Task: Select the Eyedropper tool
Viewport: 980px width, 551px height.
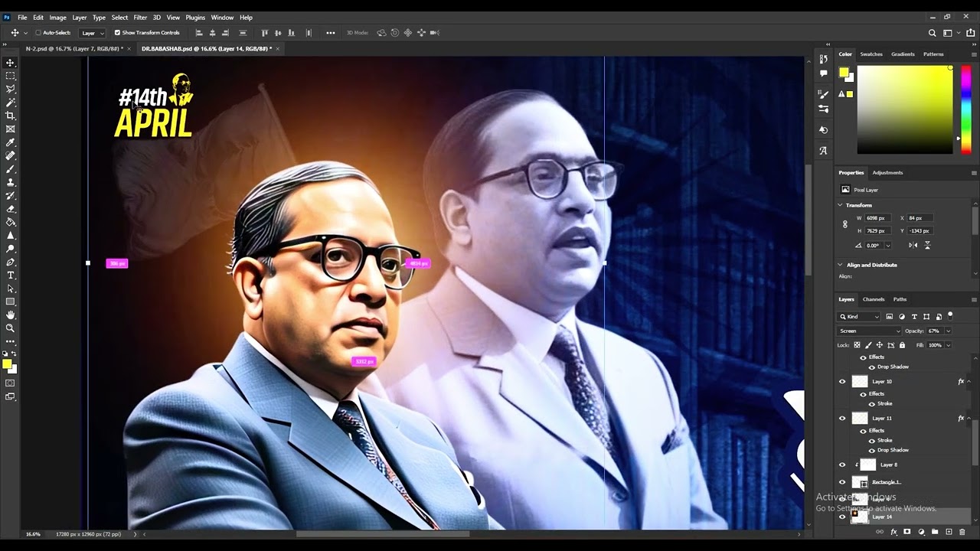Action: pos(11,142)
